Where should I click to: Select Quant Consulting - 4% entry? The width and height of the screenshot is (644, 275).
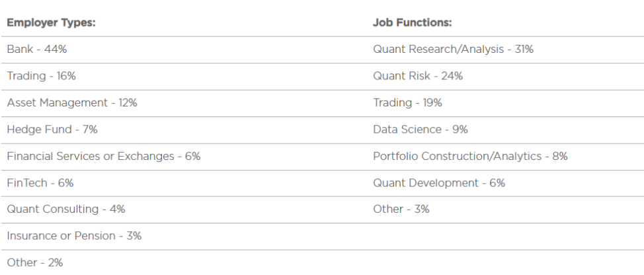coord(65,210)
